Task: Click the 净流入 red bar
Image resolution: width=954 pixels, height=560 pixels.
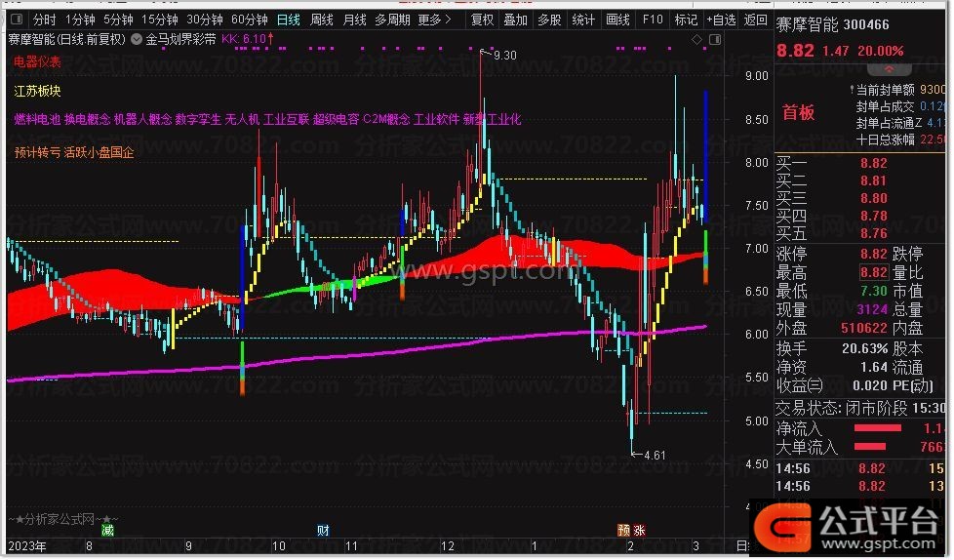Action: 878,428
